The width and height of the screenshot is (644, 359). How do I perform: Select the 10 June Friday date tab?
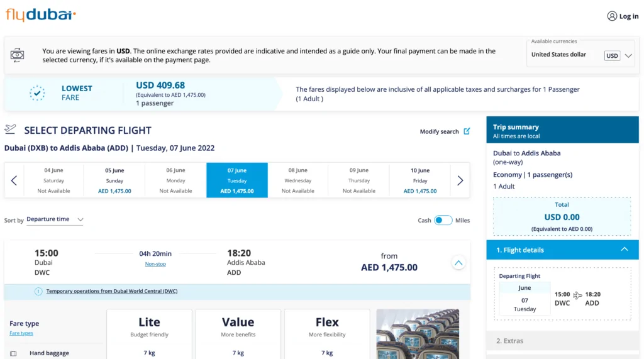[420, 180]
